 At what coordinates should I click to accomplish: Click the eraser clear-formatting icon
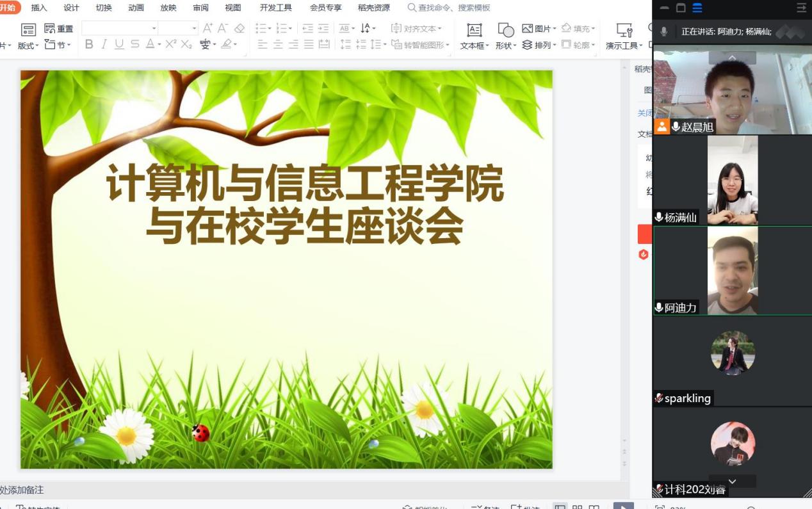pyautogui.click(x=240, y=28)
